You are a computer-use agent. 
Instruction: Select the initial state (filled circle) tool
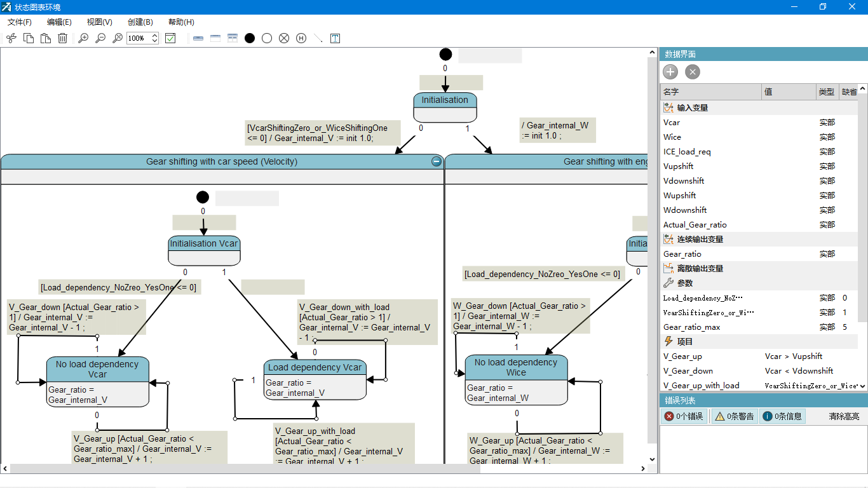coord(250,38)
